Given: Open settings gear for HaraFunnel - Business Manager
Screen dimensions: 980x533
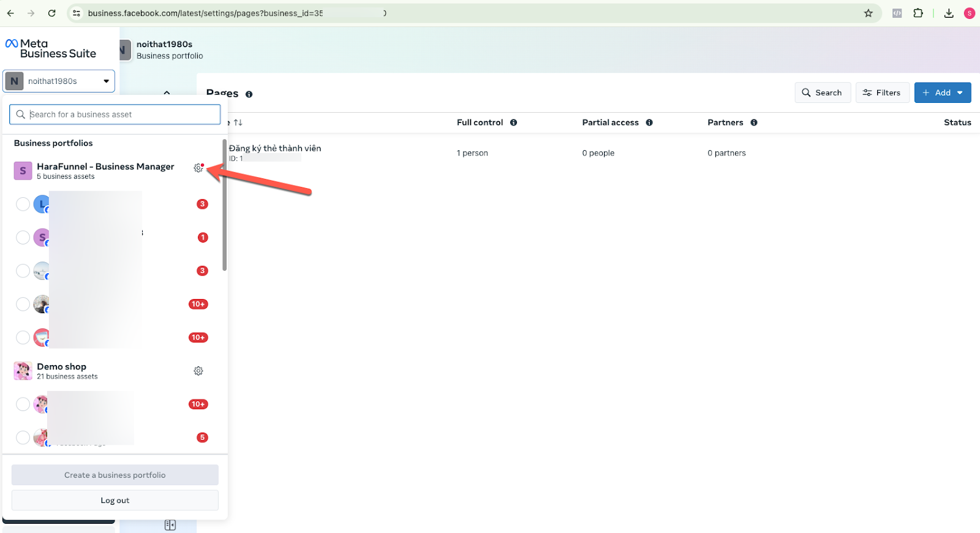Looking at the screenshot, I should [x=198, y=168].
